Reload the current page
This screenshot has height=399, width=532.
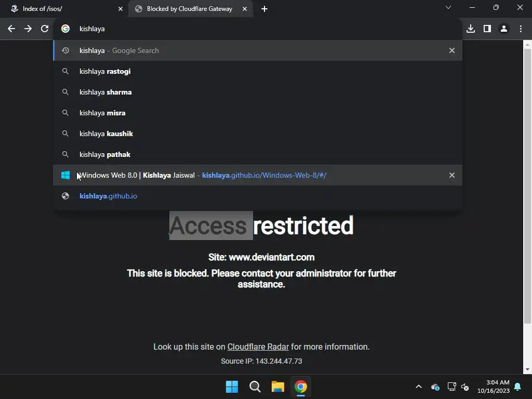[x=45, y=29]
